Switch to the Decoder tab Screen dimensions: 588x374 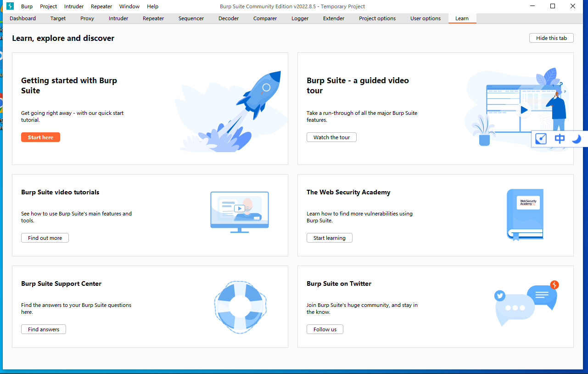coord(229,18)
